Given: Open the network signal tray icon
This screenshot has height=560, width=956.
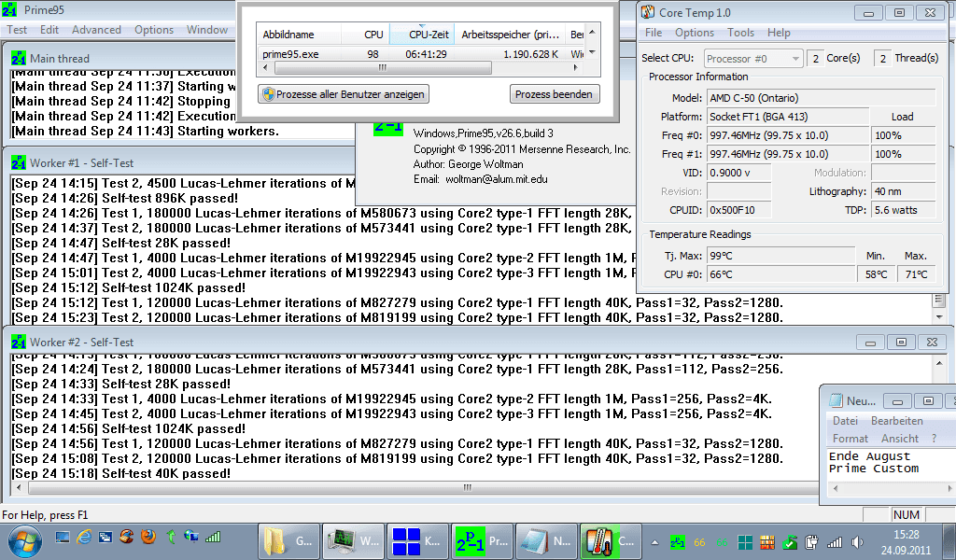Looking at the screenshot, I should click(x=834, y=541).
